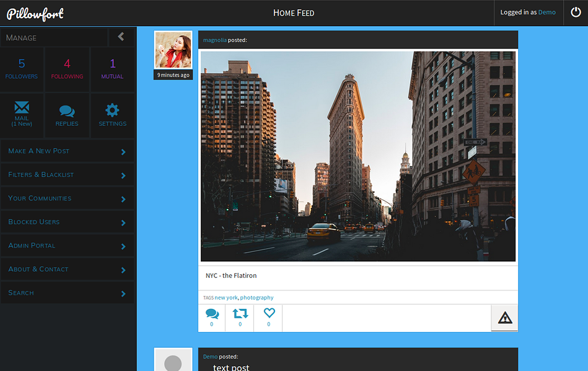Open Your Communities menu item
Viewport: 588px width, 371px height.
coord(67,199)
